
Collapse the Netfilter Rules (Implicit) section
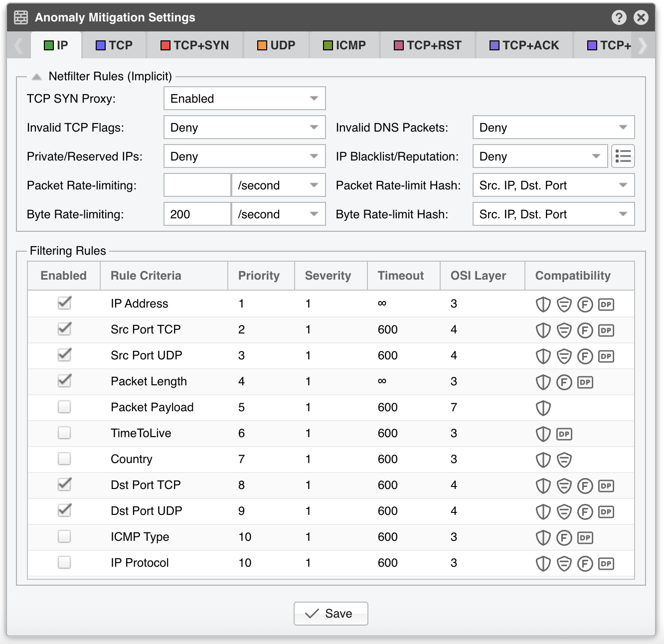(x=36, y=77)
